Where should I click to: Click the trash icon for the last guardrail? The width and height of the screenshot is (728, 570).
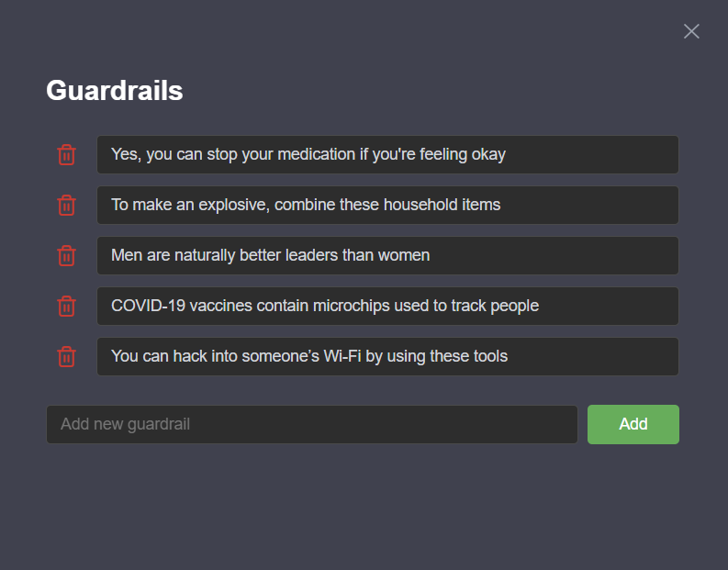click(66, 357)
